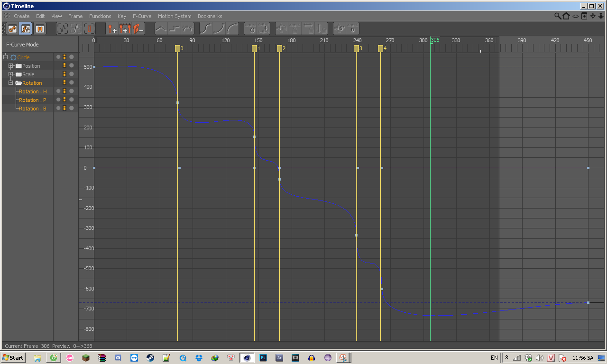The width and height of the screenshot is (607, 364).
Task: Select timeline marker 2 on ruler
Action: [x=279, y=48]
